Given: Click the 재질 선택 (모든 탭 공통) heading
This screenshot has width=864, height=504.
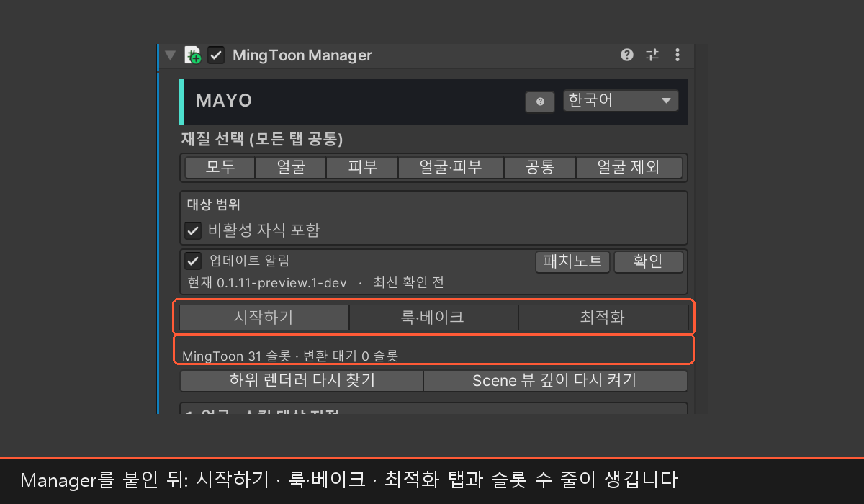Looking at the screenshot, I should (261, 139).
